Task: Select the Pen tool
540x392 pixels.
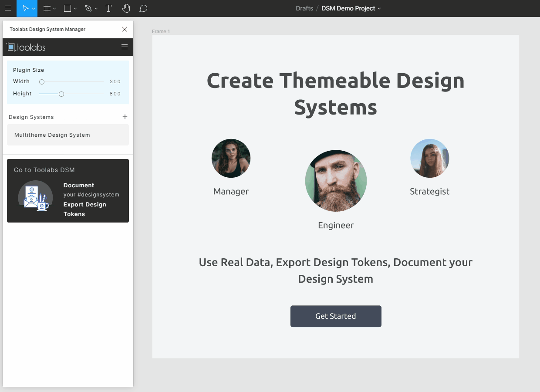Action: pos(88,8)
